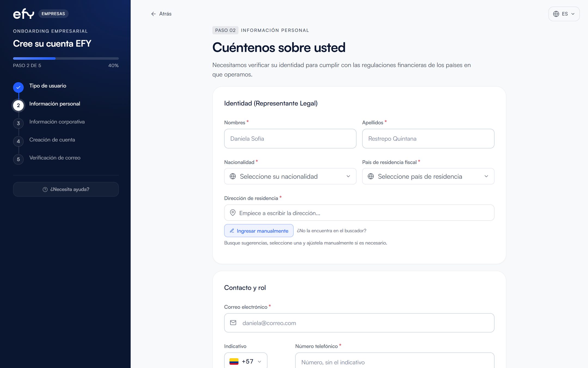Screen dimensions: 588x368
Task: Click the envelope icon in the email field
Action: pos(233,323)
